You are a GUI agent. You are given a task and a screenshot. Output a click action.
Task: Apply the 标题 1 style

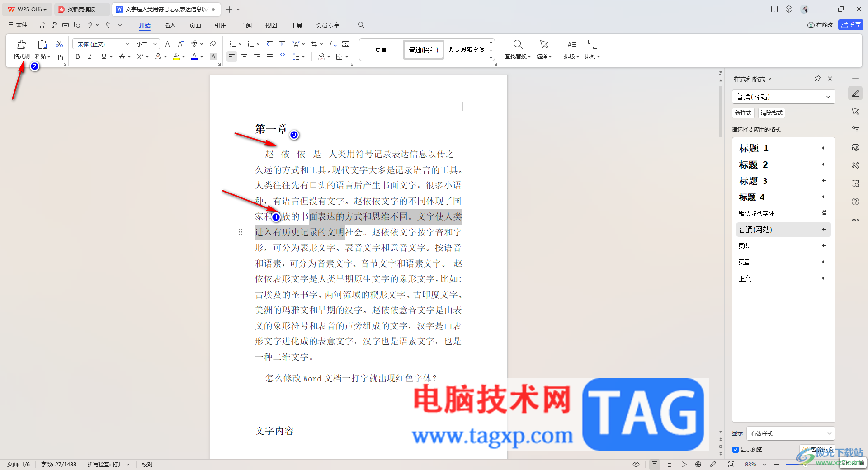tap(783, 148)
